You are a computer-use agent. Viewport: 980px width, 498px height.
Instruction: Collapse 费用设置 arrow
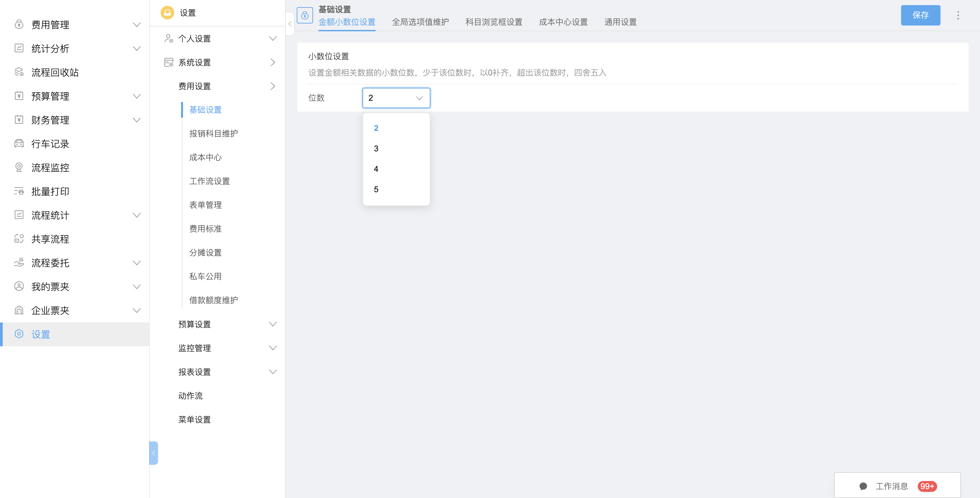(273, 86)
